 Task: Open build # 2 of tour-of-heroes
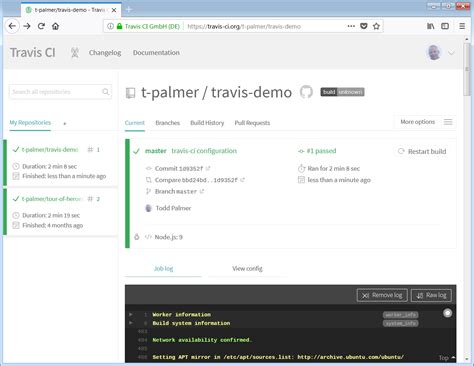coord(94,199)
